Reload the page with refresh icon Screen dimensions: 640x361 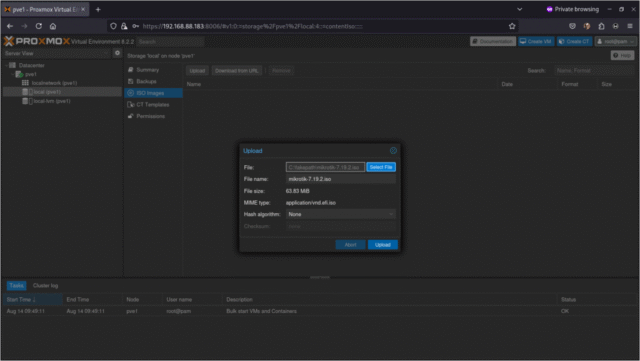pyautogui.click(x=39, y=26)
